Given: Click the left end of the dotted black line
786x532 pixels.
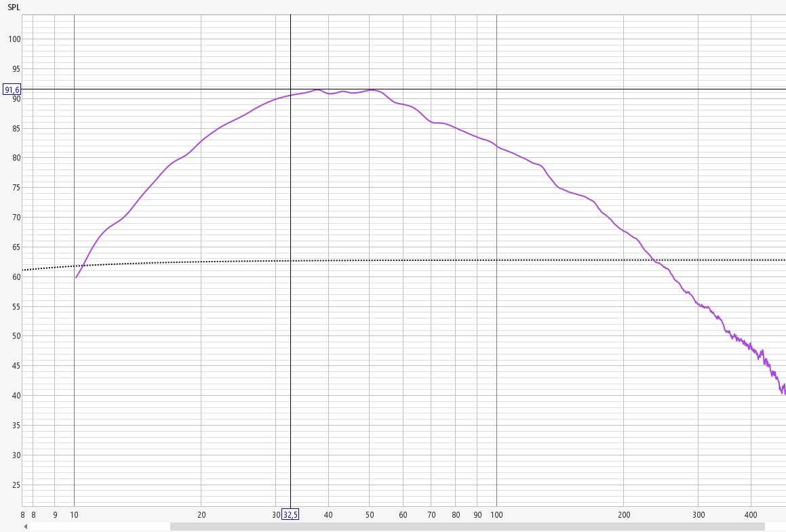Looking at the screenshot, I should (24, 270).
